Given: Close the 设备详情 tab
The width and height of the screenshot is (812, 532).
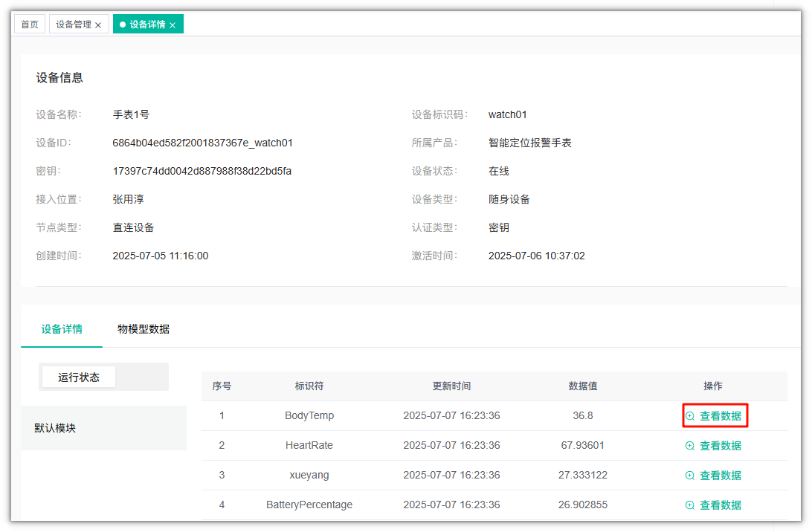Looking at the screenshot, I should coord(173,25).
